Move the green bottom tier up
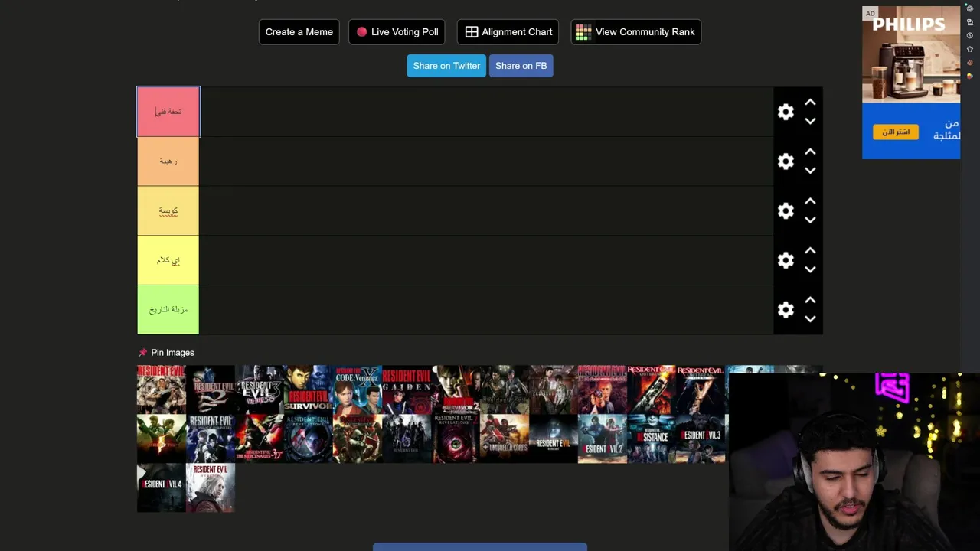The width and height of the screenshot is (980, 551). coord(810,301)
